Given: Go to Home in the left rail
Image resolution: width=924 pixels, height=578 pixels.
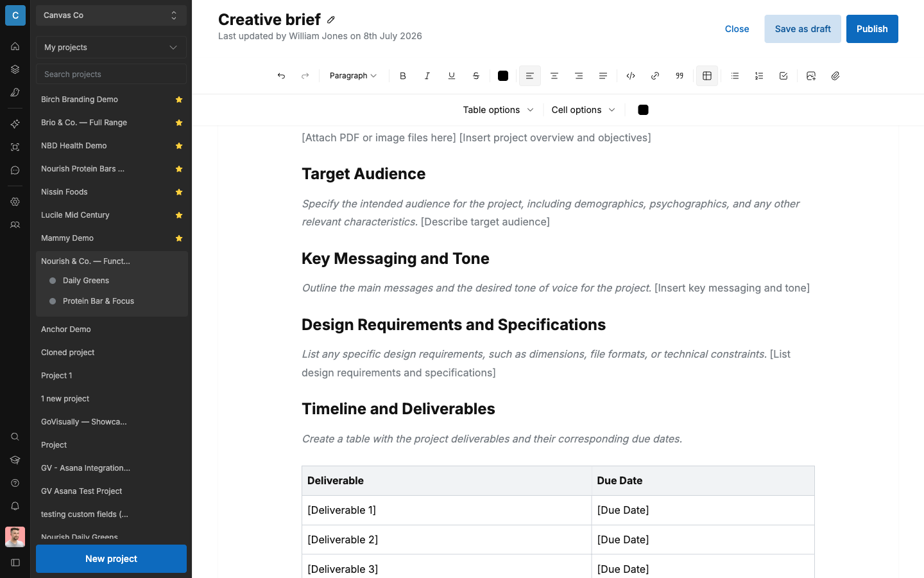Looking at the screenshot, I should (15, 46).
